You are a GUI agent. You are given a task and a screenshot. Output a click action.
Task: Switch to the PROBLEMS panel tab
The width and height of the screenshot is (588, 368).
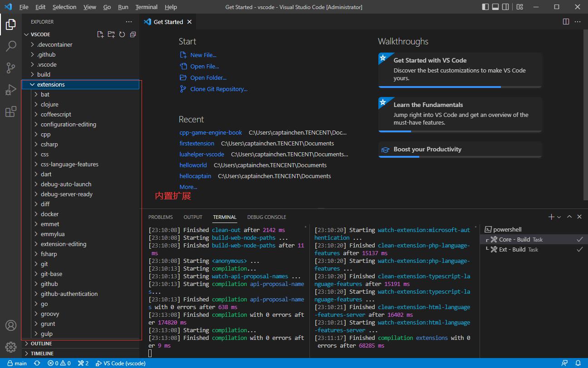coord(161,217)
